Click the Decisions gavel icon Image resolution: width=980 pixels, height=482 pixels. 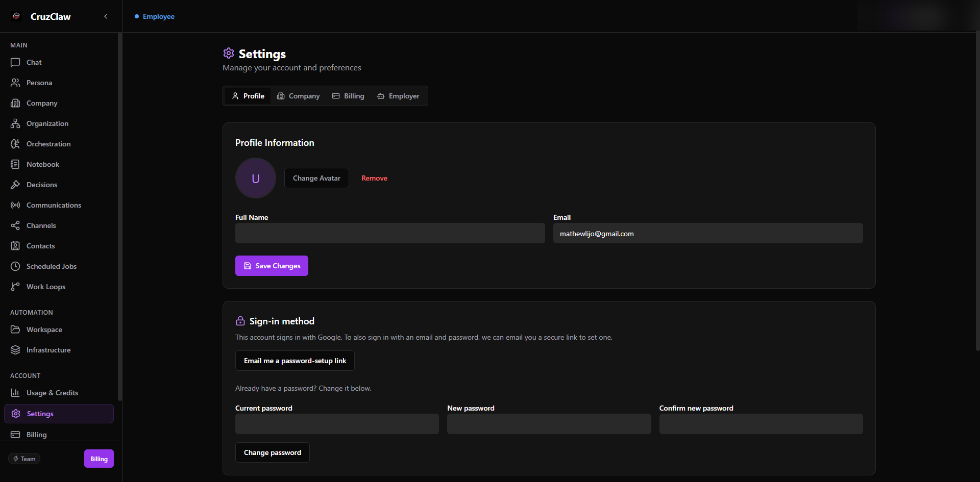click(x=15, y=185)
